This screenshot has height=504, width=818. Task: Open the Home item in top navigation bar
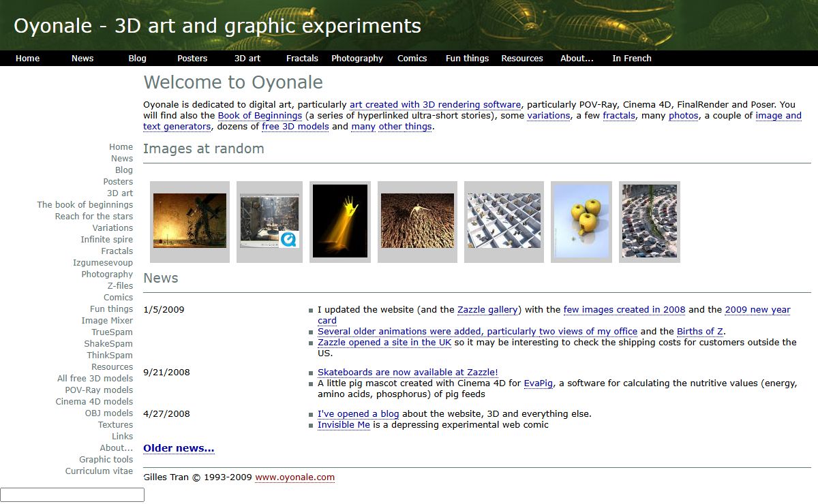click(27, 59)
